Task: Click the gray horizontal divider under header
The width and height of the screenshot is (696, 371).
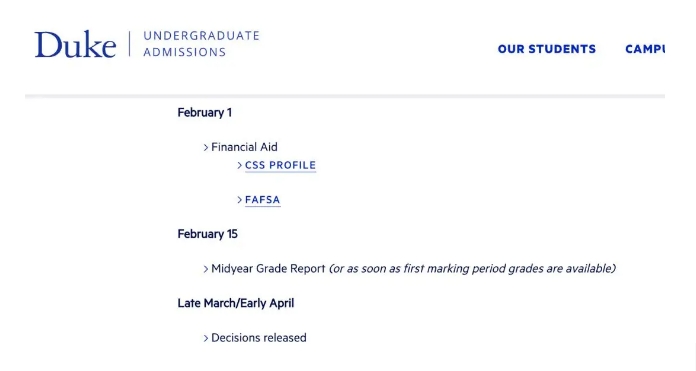Action: (345, 96)
